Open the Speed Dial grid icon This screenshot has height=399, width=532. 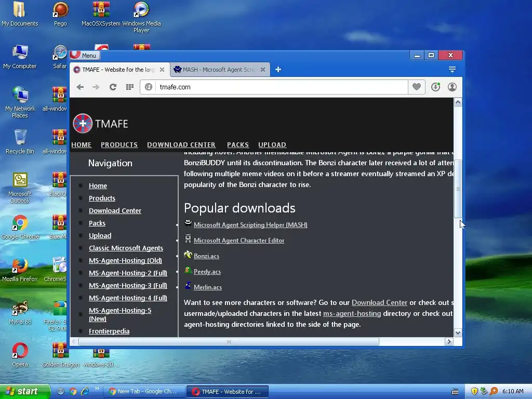pyautogui.click(x=129, y=87)
